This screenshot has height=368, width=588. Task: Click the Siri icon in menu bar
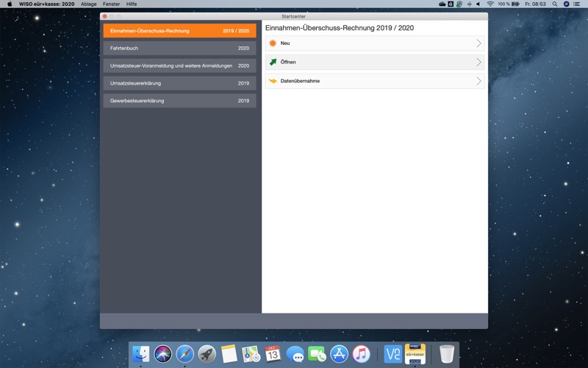[566, 4]
